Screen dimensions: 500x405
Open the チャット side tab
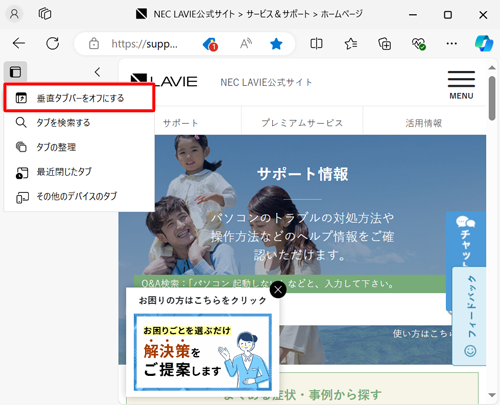coord(466,240)
